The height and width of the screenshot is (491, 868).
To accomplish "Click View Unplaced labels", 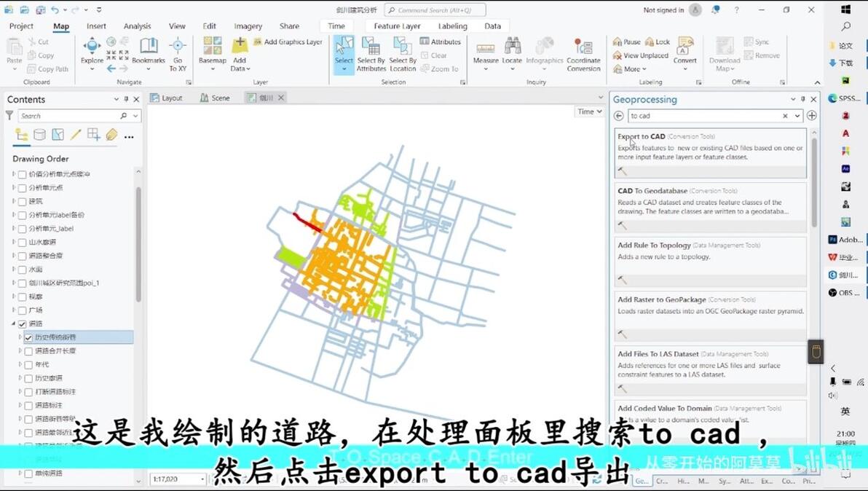I will click(641, 55).
